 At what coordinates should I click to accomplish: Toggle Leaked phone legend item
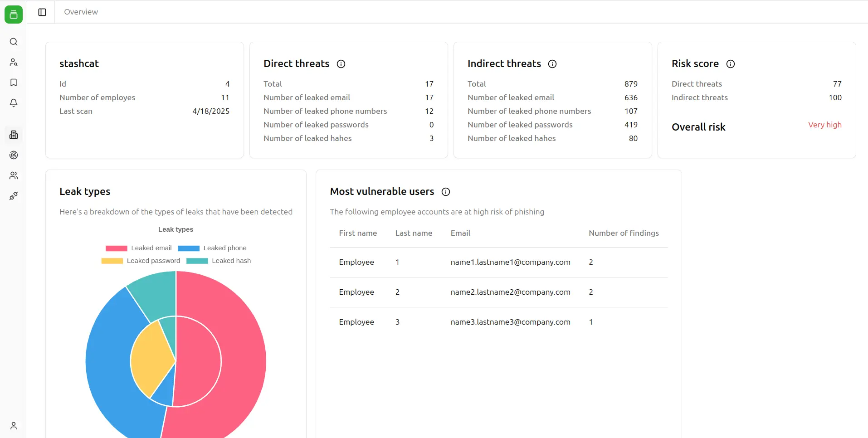pos(212,248)
